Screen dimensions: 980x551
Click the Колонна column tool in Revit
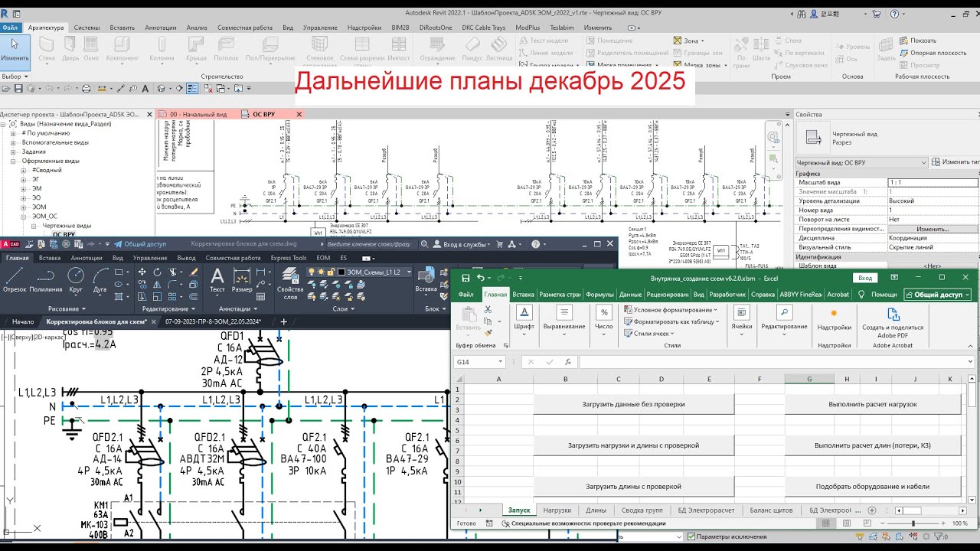162,49
